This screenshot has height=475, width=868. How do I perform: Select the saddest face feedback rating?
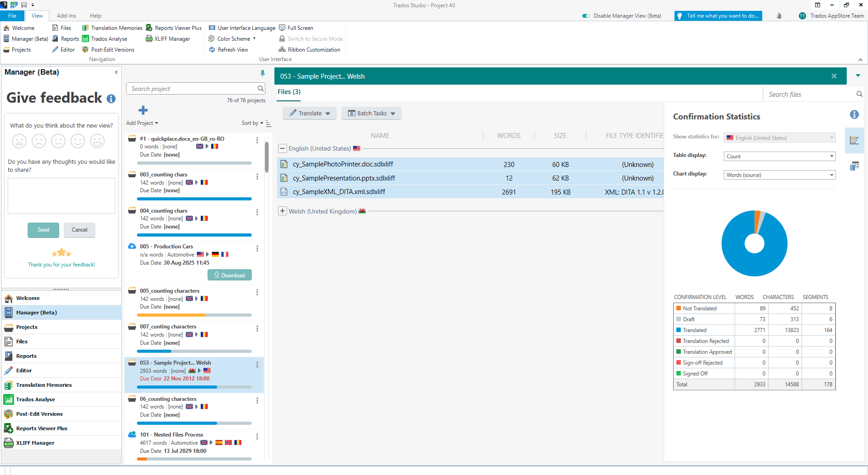point(19,142)
